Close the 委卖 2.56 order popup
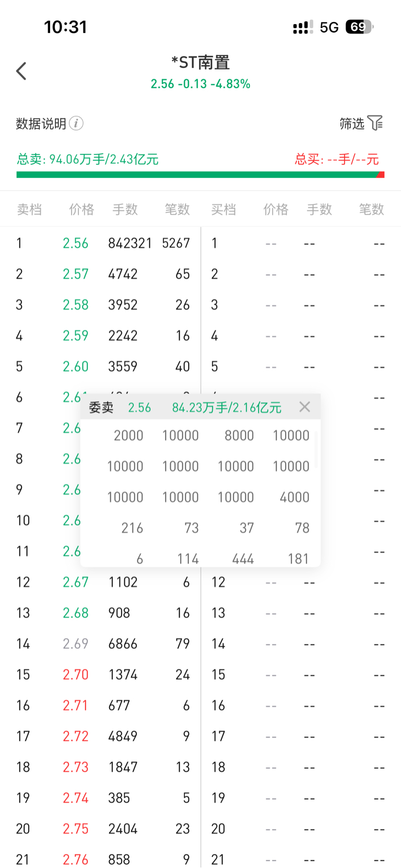This screenshot has width=401, height=868. pyautogui.click(x=305, y=407)
